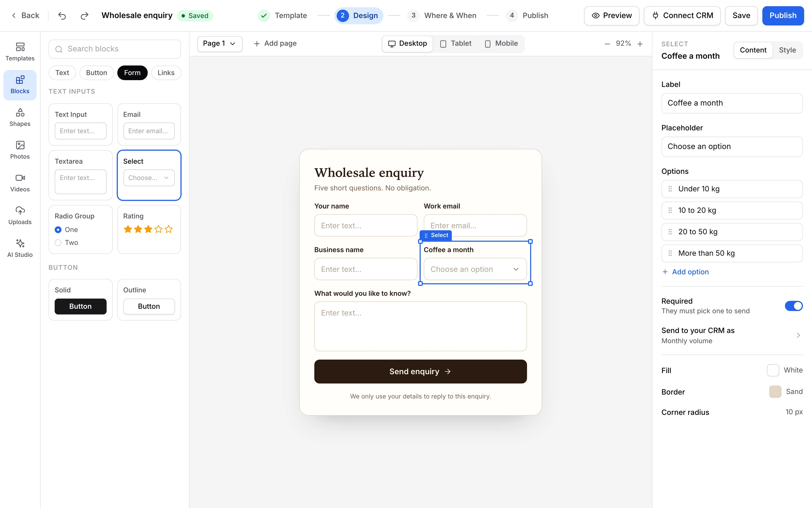The height and width of the screenshot is (508, 812).
Task: Grab the drag handle for 20 to 50 kg
Action: coord(670,232)
